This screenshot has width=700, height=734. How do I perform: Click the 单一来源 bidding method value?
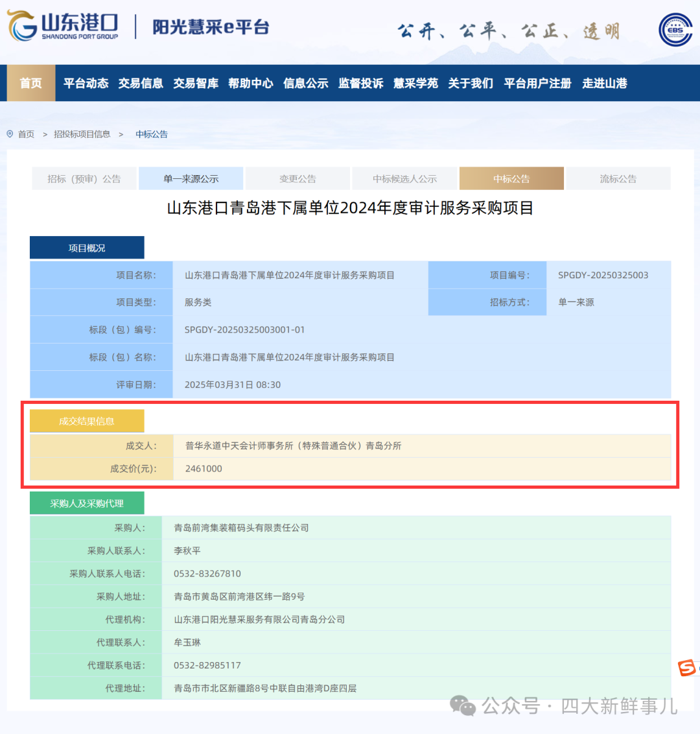[x=576, y=302]
